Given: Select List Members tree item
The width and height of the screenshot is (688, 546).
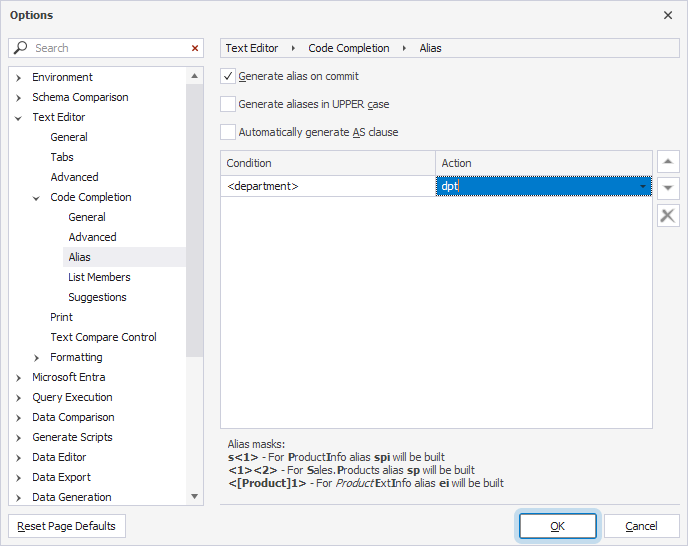Looking at the screenshot, I should 99,277.
